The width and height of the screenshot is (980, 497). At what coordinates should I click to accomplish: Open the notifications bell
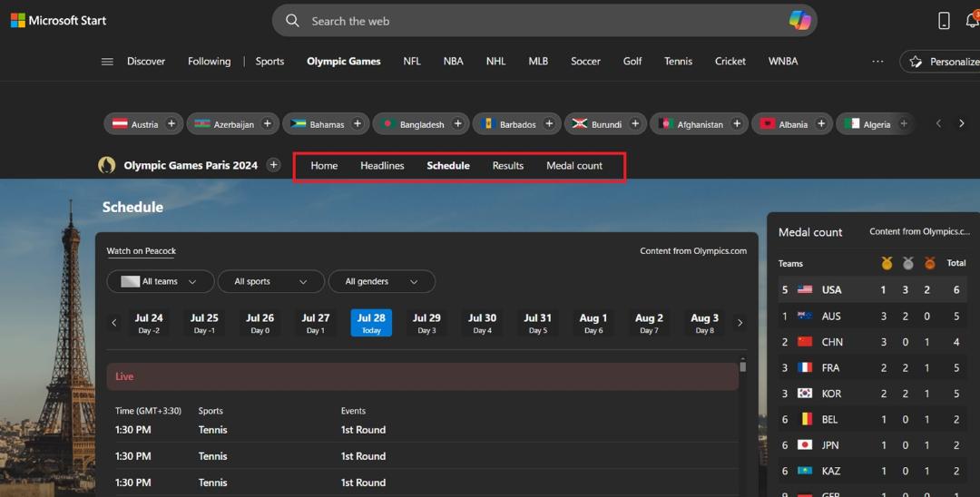pos(973,21)
